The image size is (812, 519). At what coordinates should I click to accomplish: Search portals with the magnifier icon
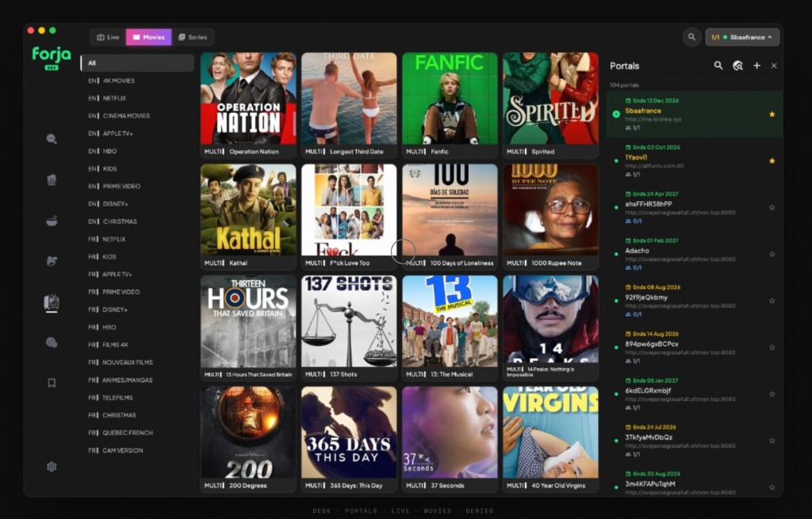(x=718, y=65)
